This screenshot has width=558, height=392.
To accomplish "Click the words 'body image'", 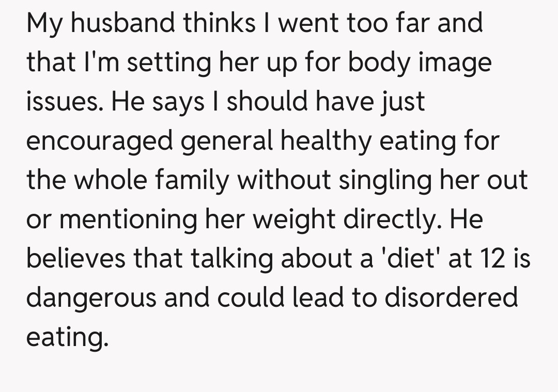I will point(420,62).
